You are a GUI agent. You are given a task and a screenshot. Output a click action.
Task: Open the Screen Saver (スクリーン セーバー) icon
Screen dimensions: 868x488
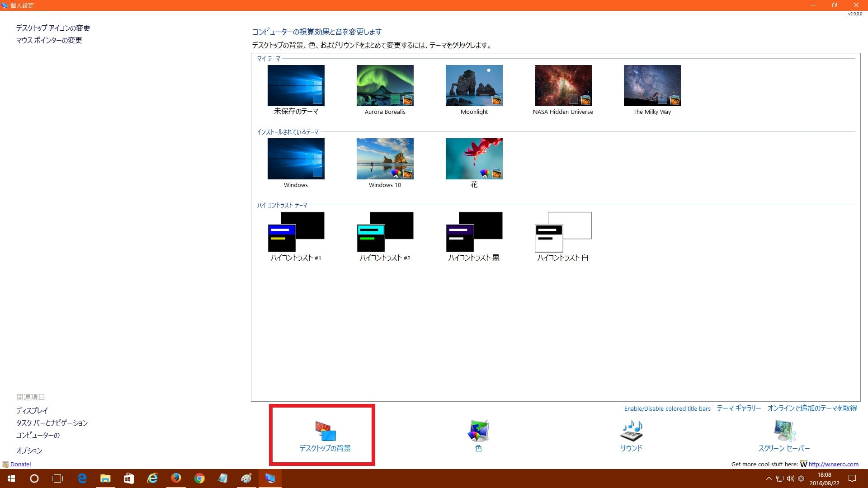[784, 436]
